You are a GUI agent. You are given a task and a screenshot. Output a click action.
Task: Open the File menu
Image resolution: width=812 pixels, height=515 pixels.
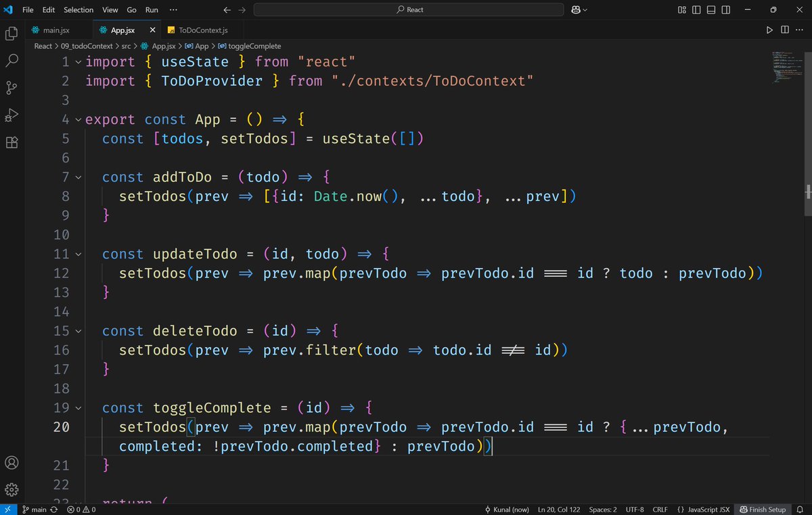(x=28, y=10)
